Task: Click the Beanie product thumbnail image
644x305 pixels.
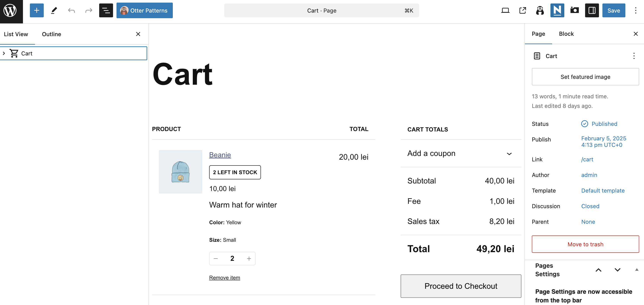Action: pyautogui.click(x=180, y=172)
